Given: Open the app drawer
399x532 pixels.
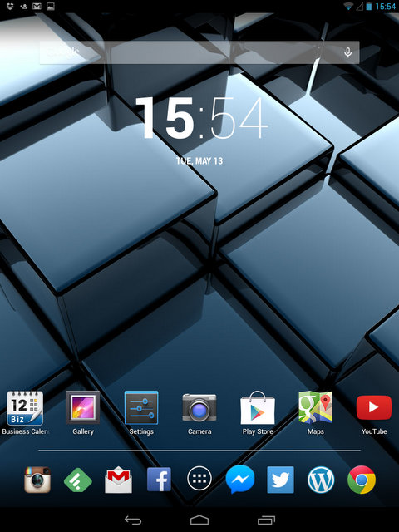Looking at the screenshot, I should 199,479.
